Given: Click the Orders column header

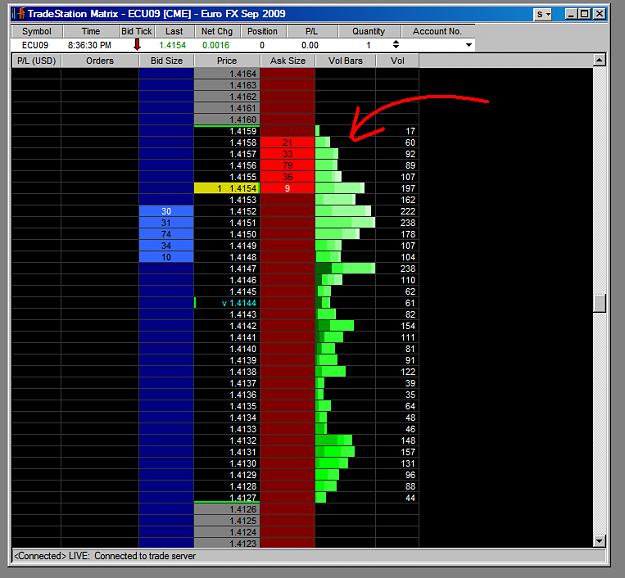Looking at the screenshot, I should click(100, 61).
